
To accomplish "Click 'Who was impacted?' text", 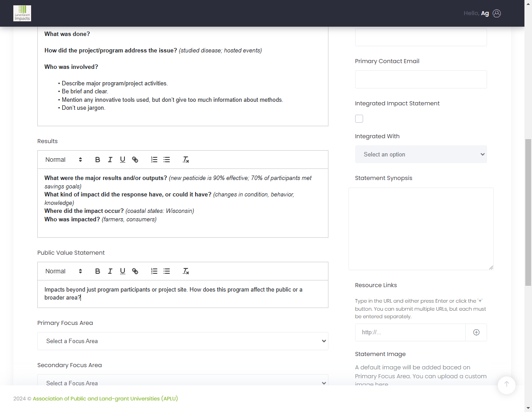I will 72,219.
